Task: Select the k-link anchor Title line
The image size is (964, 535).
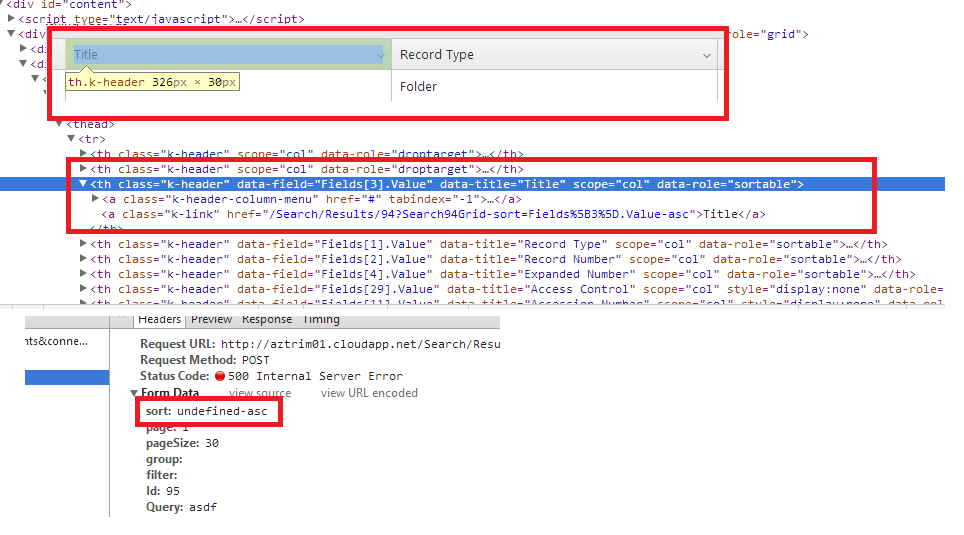Action: [x=433, y=214]
